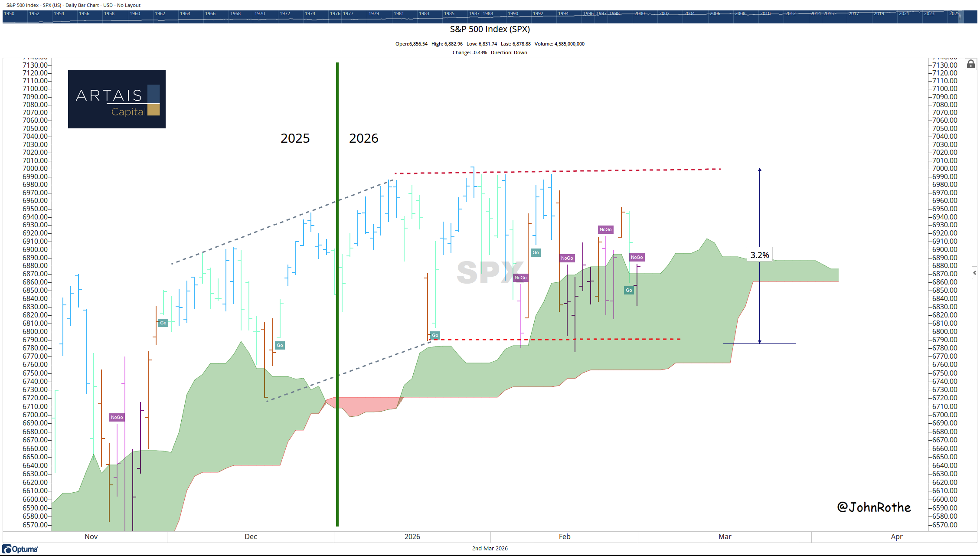Click the Go flag at early January low
Image resolution: width=980 pixels, height=556 pixels.
click(435, 335)
